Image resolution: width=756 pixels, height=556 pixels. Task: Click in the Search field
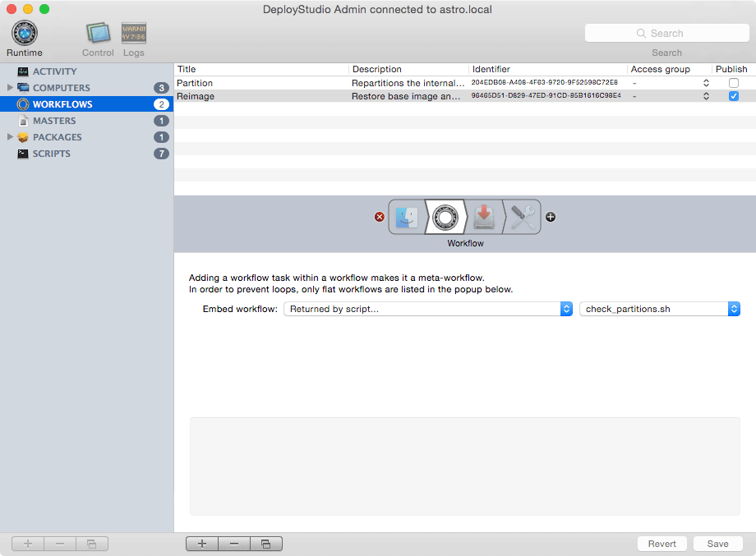click(x=666, y=34)
